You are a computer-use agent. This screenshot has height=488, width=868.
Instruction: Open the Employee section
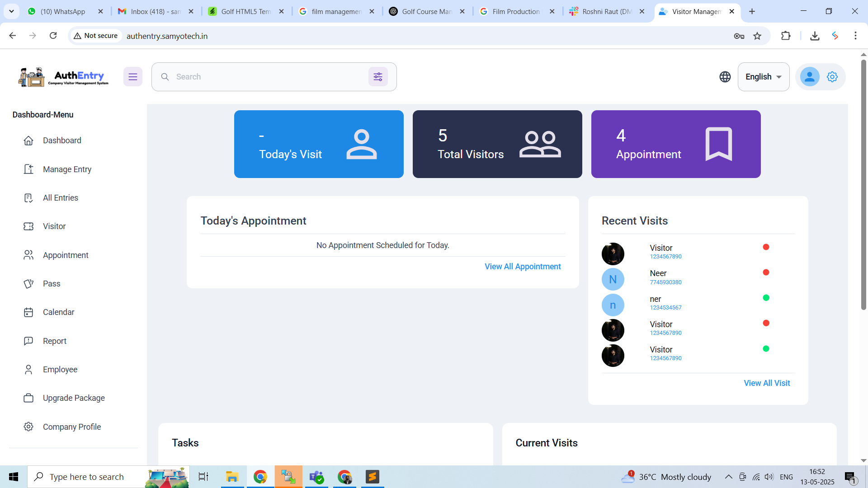point(60,369)
